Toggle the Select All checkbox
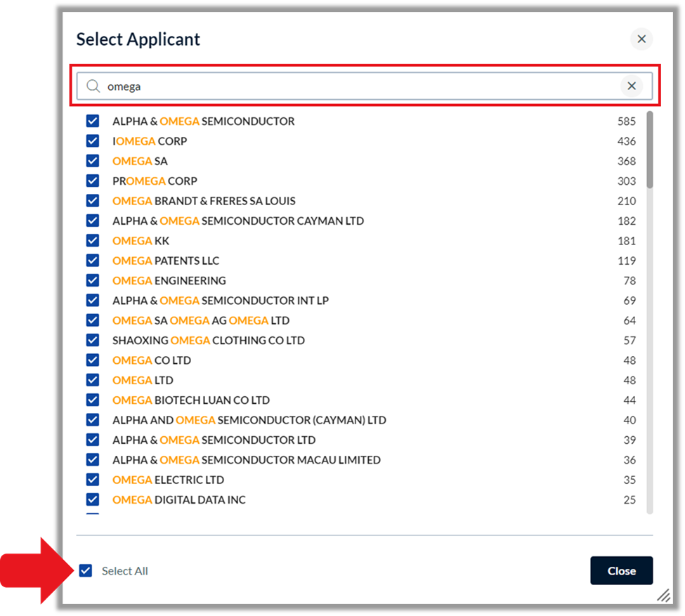Viewport: 685px width, 616px height. click(86, 570)
